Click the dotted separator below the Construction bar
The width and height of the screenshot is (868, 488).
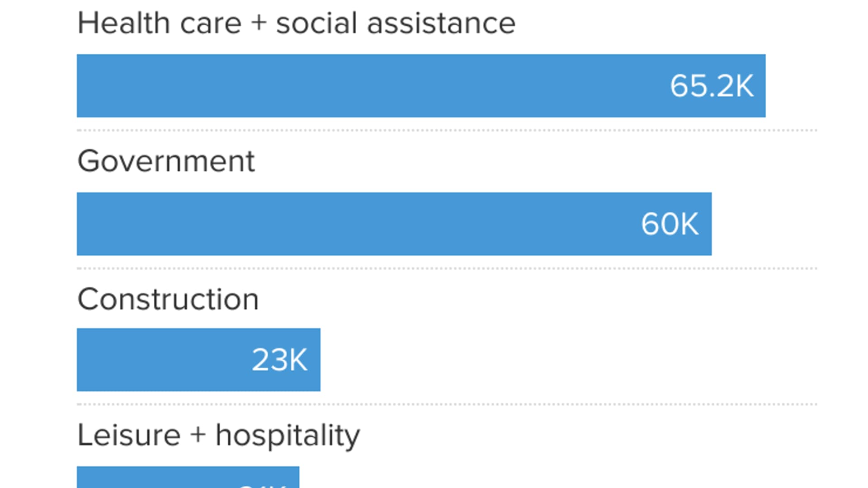point(447,404)
